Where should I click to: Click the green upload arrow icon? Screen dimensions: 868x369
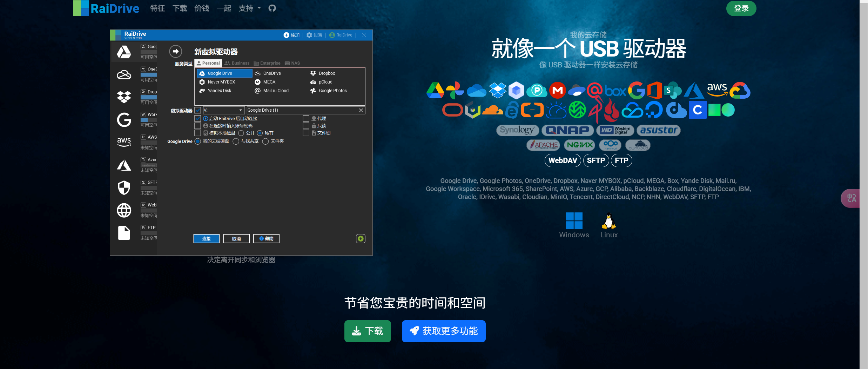361,239
